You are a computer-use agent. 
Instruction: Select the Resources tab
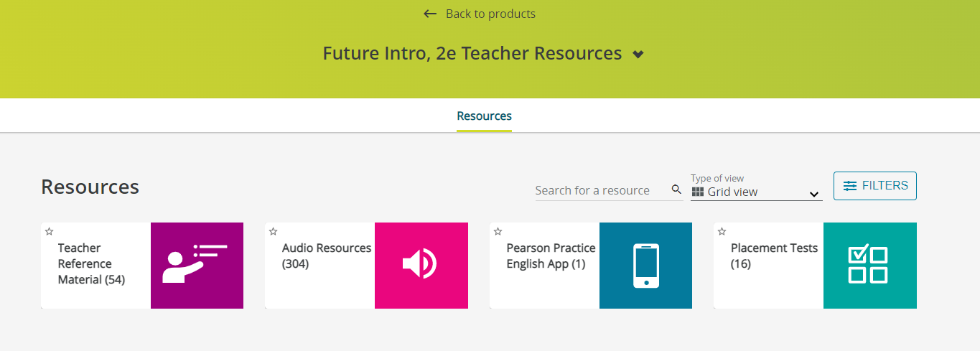pos(484,116)
